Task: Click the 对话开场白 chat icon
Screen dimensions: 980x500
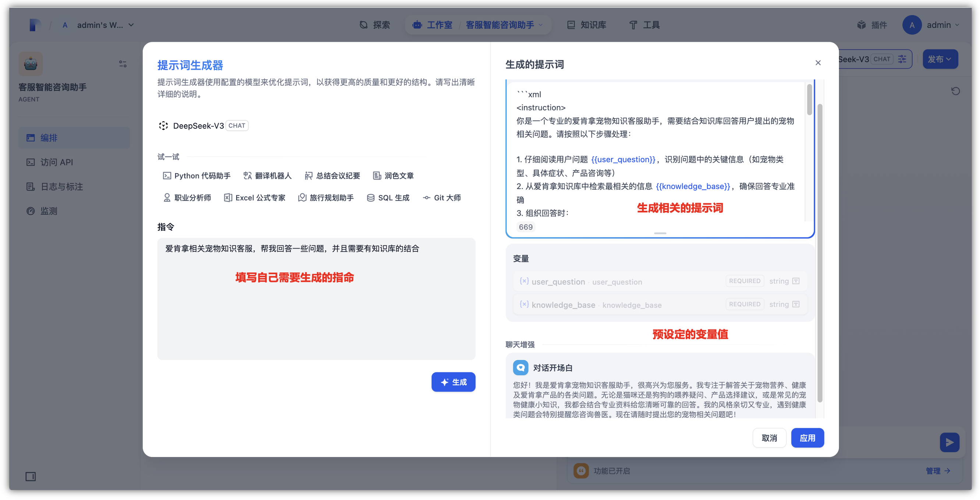Action: tap(521, 368)
